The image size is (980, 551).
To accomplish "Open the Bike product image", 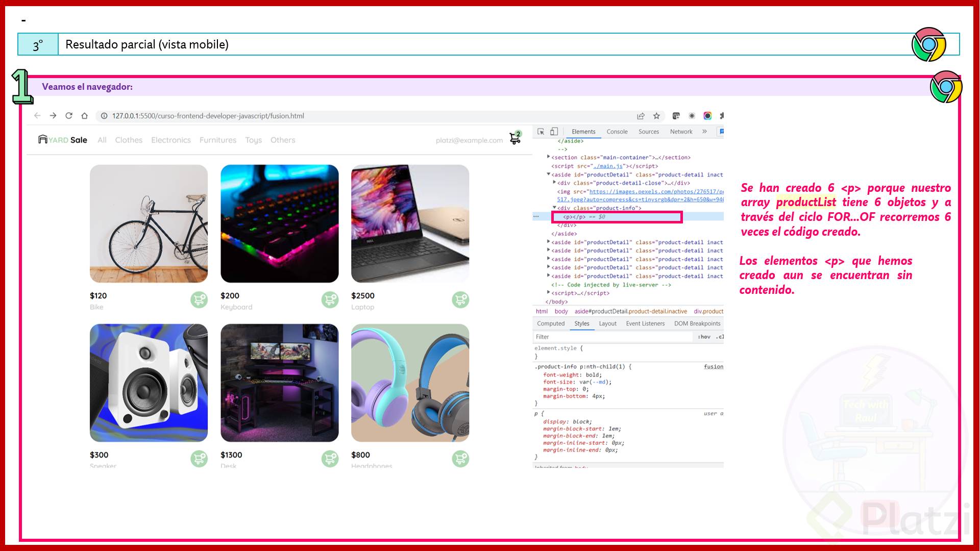I will coord(149,223).
